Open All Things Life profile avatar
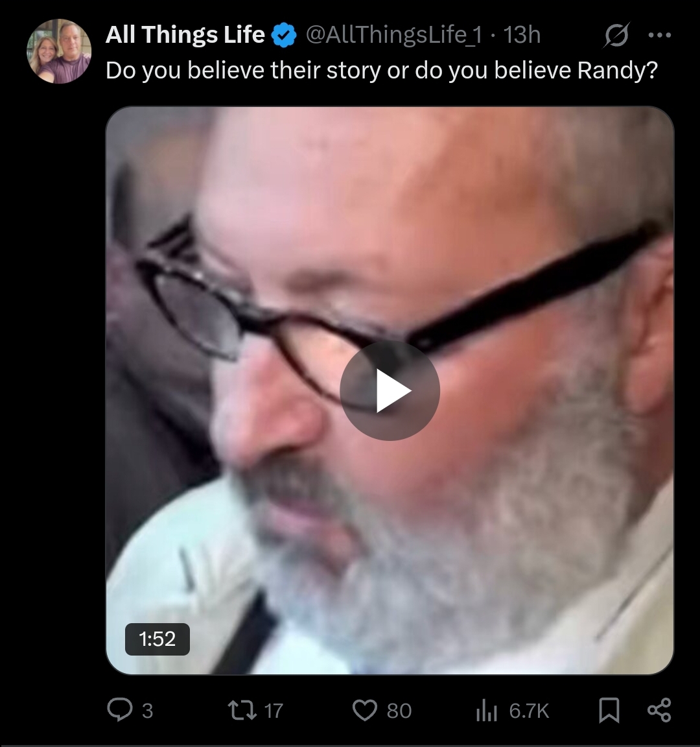 pyautogui.click(x=59, y=51)
